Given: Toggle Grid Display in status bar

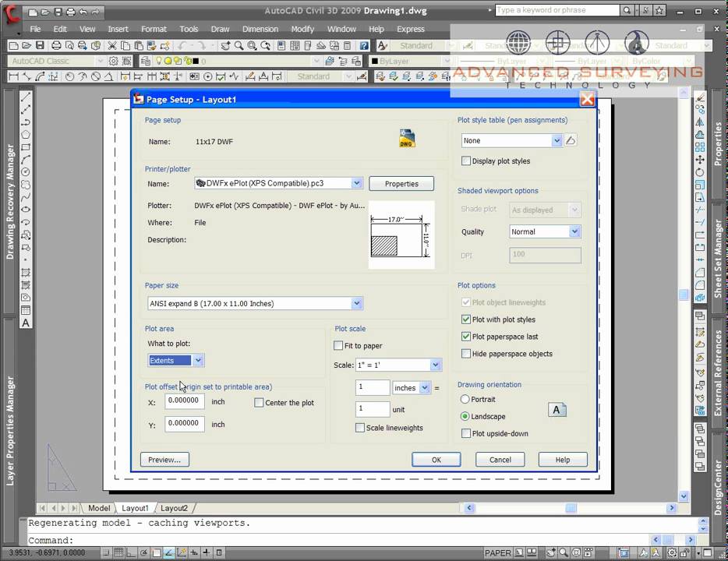Looking at the screenshot, I should coord(118,552).
